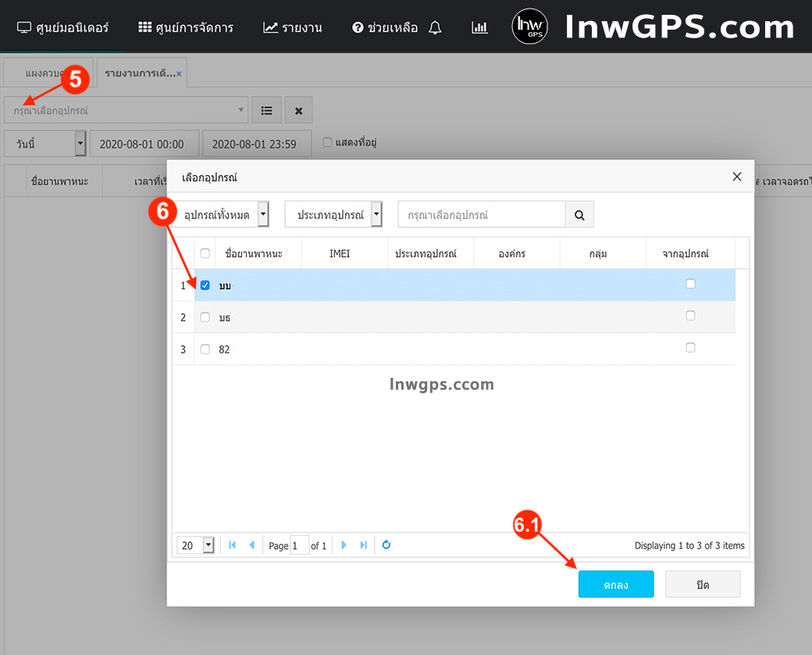
Task: Go to the last page arrow
Action: pyautogui.click(x=363, y=545)
